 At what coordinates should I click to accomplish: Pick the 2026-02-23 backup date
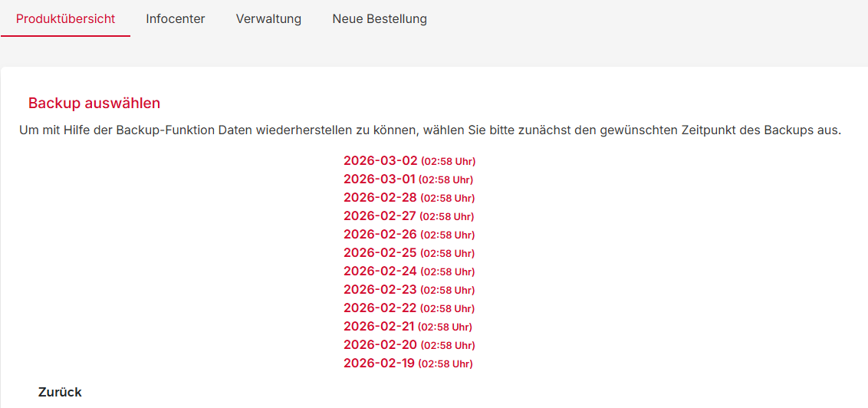(380, 290)
